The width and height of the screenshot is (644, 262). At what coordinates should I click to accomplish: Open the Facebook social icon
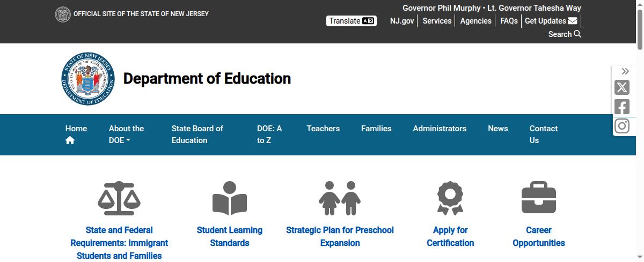[x=622, y=107]
